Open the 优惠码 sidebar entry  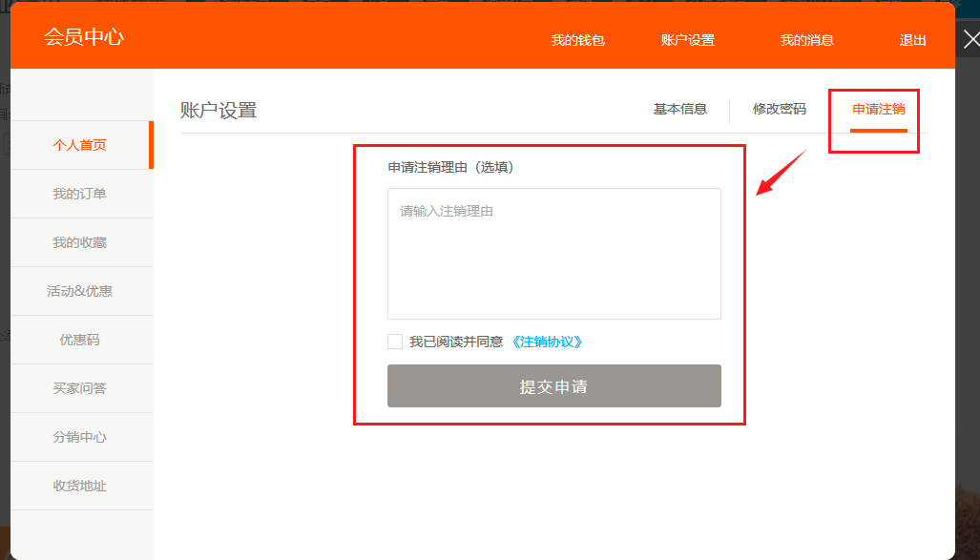[79, 340]
